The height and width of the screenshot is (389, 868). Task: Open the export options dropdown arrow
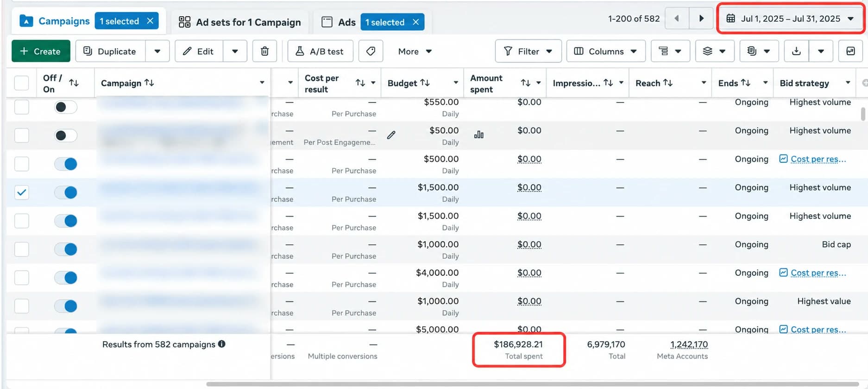click(x=821, y=51)
